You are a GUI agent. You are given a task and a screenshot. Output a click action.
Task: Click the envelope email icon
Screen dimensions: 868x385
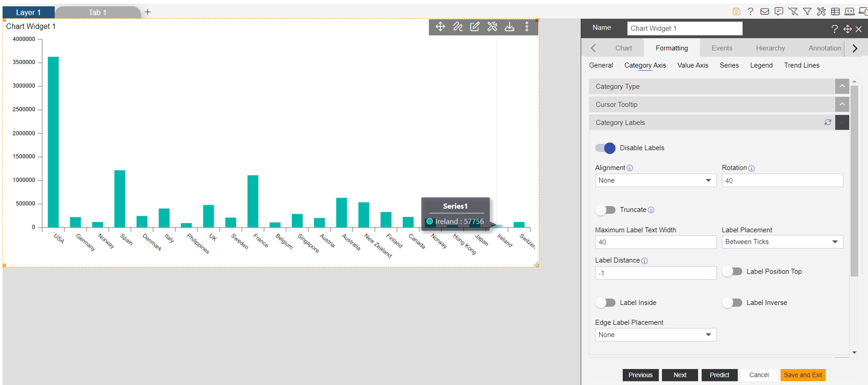click(x=765, y=11)
